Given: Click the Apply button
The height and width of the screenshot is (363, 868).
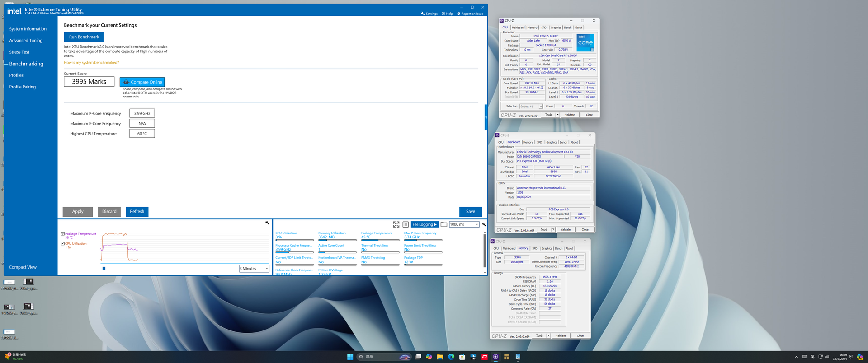Looking at the screenshot, I should pyautogui.click(x=78, y=211).
